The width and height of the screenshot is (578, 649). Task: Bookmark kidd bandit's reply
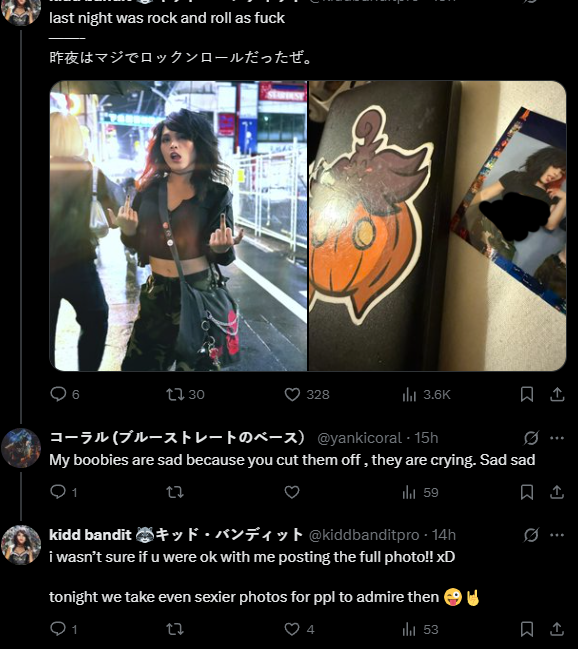527,629
